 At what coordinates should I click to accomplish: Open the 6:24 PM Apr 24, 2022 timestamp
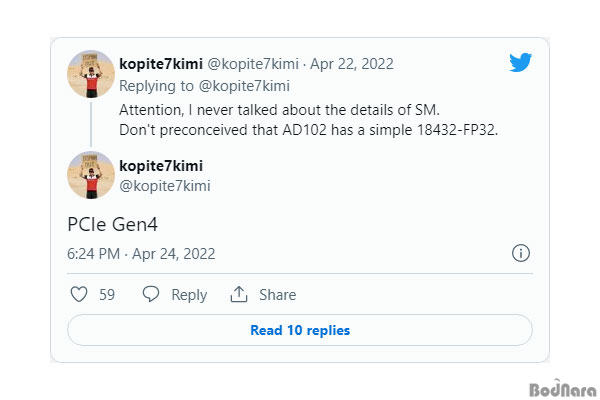tap(141, 253)
